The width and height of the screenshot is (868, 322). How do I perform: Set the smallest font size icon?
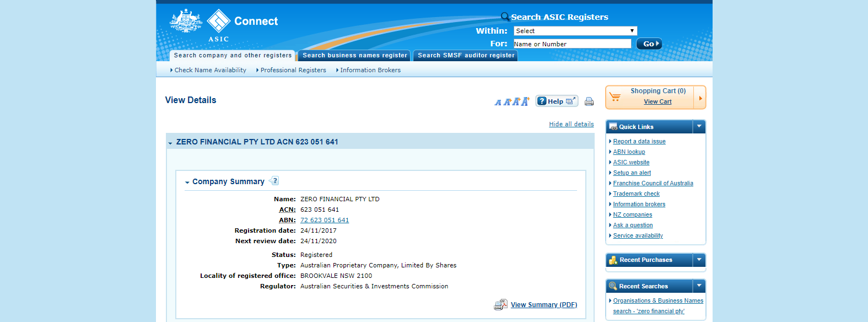498,103
